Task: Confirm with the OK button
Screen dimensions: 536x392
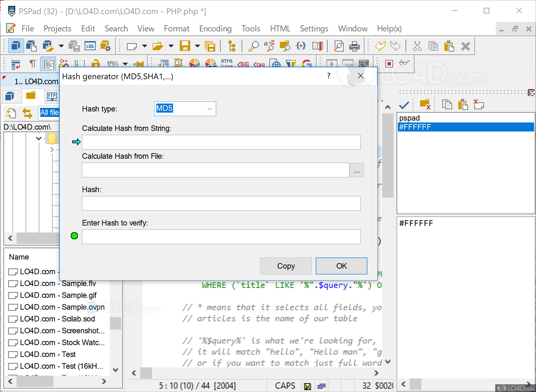Action: click(341, 266)
